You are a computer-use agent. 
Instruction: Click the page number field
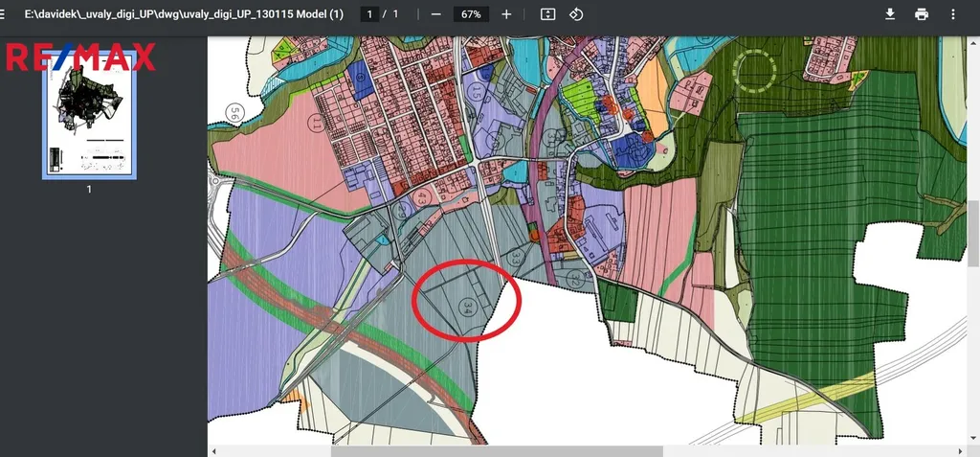click(x=371, y=14)
